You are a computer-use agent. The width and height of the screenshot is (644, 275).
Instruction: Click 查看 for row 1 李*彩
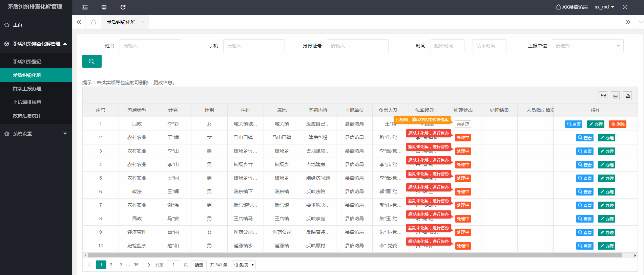(x=574, y=124)
